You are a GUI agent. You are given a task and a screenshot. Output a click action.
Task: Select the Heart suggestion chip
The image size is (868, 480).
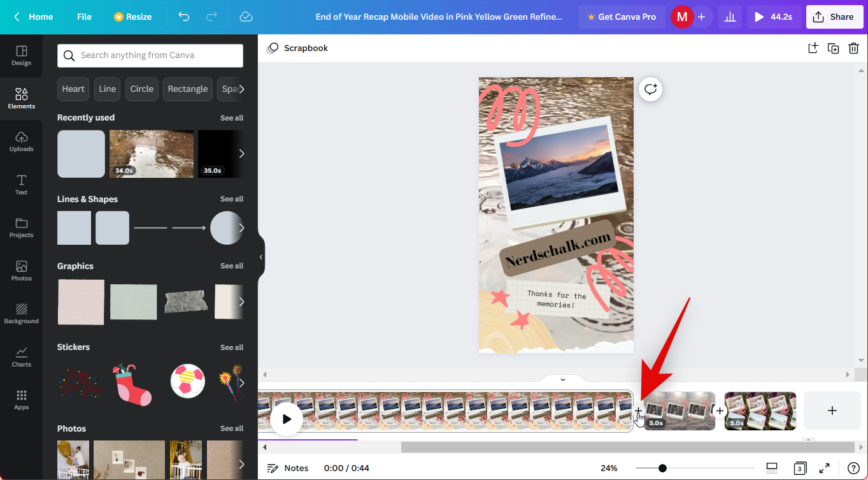[x=73, y=89]
